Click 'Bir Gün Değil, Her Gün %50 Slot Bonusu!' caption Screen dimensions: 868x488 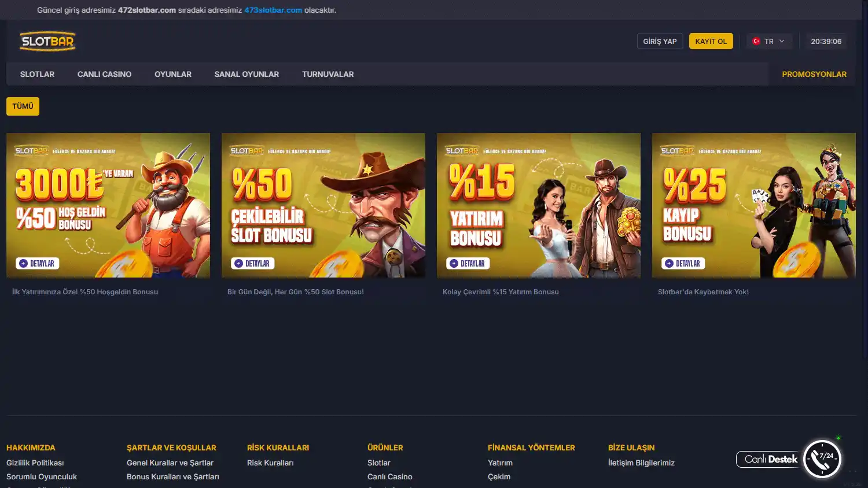click(296, 291)
